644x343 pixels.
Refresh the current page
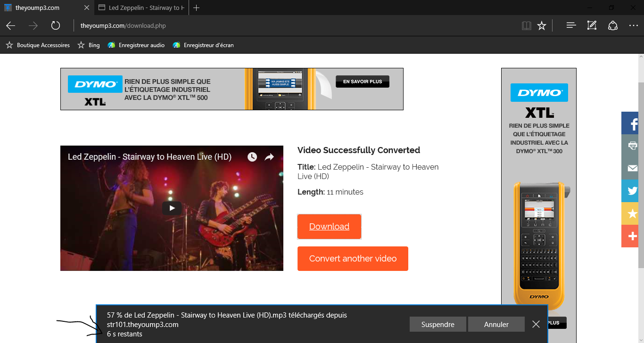(56, 25)
